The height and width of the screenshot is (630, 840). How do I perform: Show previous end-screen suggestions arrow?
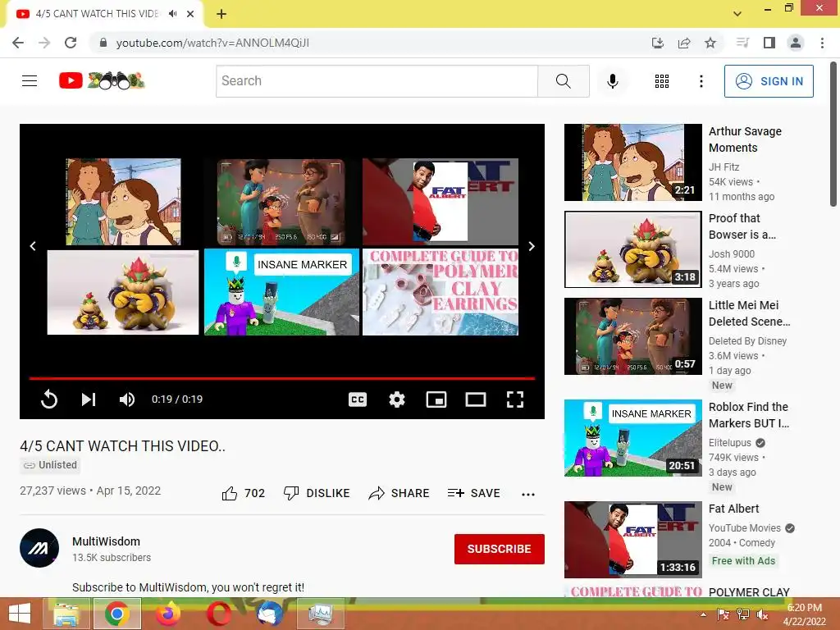[x=33, y=246]
